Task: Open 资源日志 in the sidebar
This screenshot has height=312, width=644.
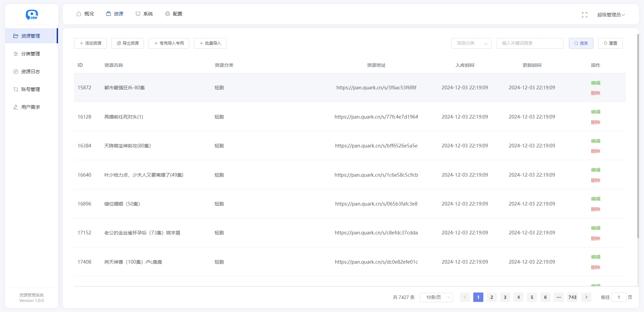Action: tap(31, 72)
